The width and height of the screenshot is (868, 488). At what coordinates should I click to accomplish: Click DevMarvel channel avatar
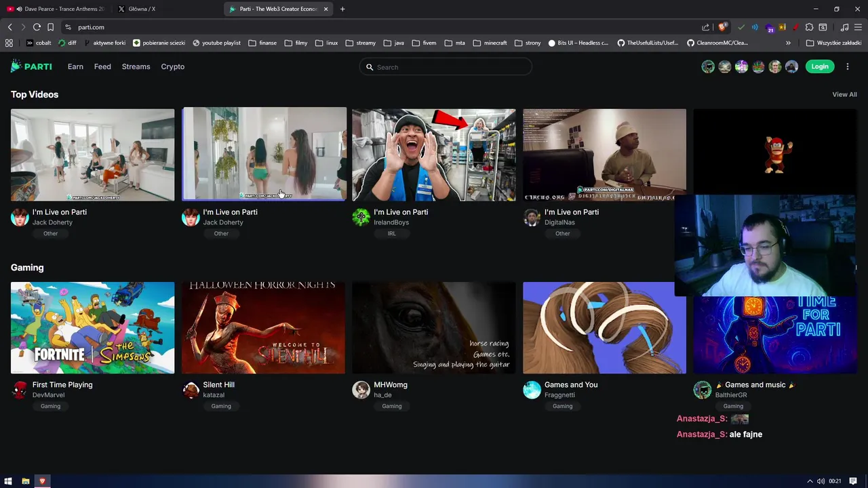point(20,390)
